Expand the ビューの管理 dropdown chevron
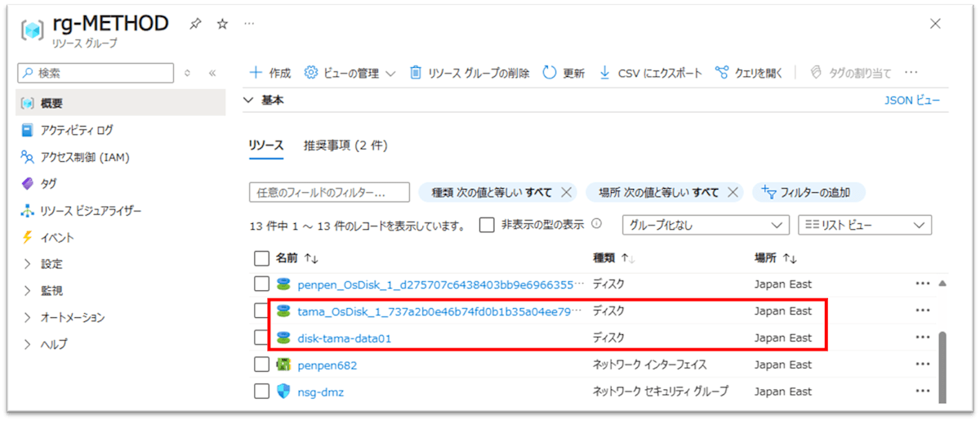The width and height of the screenshot is (980, 421). point(390,74)
